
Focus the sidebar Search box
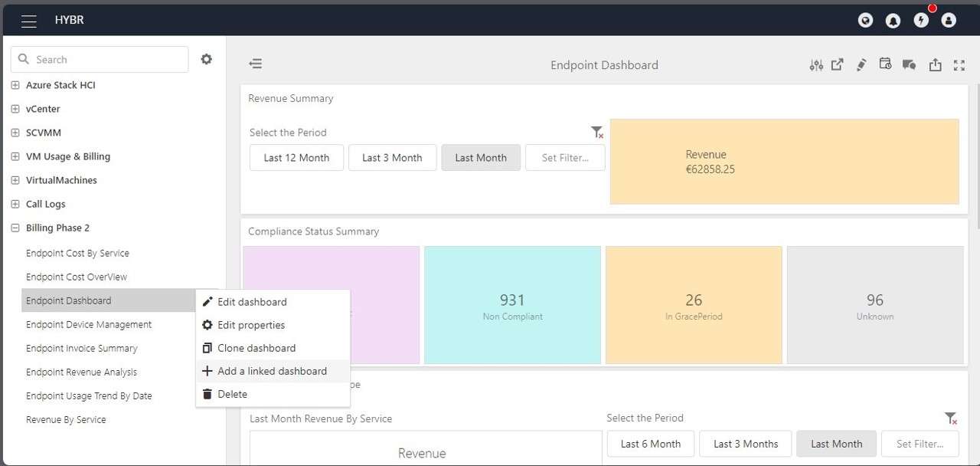coord(100,59)
